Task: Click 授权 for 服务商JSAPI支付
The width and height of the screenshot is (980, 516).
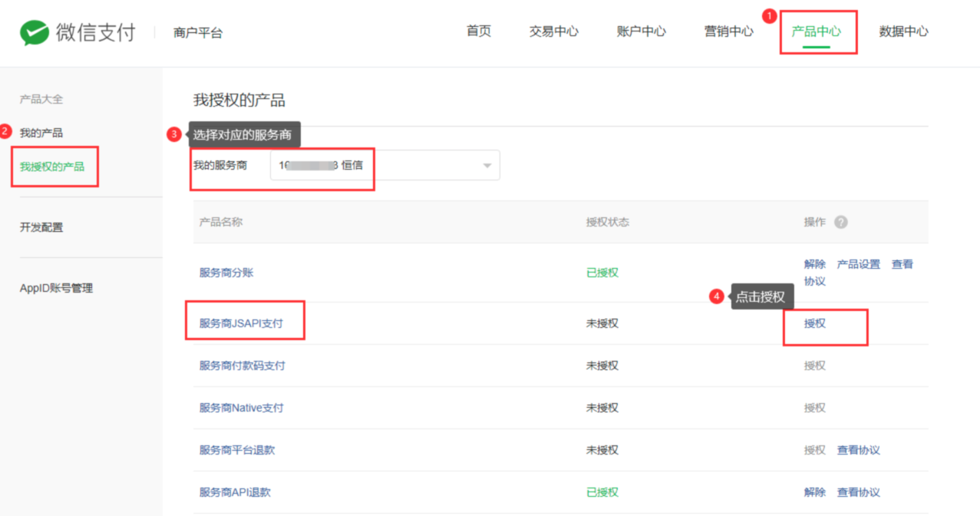Action: pyautogui.click(x=815, y=323)
